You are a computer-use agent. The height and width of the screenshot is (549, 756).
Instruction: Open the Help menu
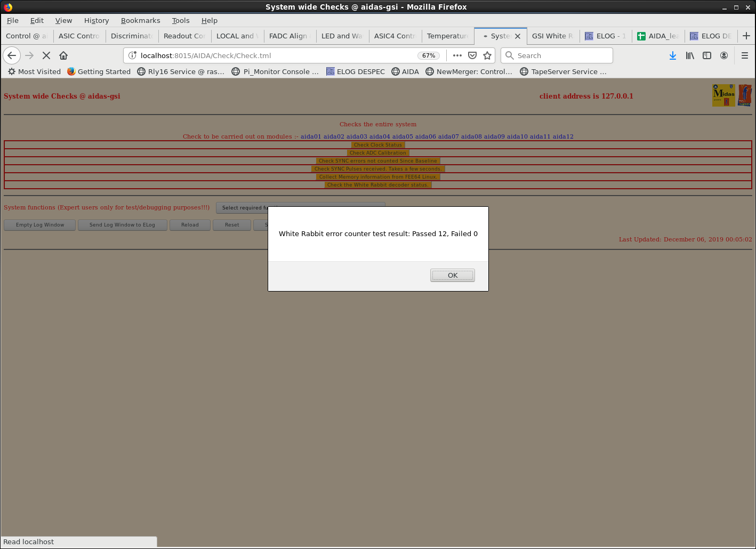[210, 20]
